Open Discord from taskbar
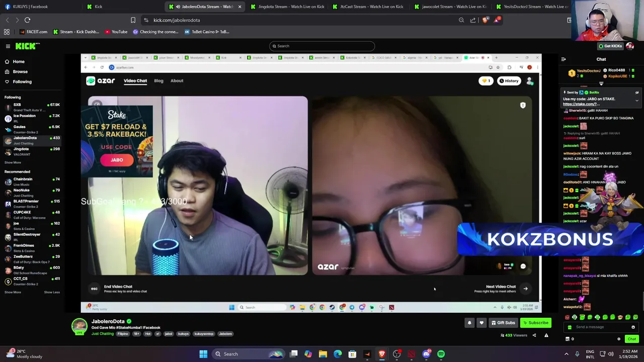 (x=426, y=354)
